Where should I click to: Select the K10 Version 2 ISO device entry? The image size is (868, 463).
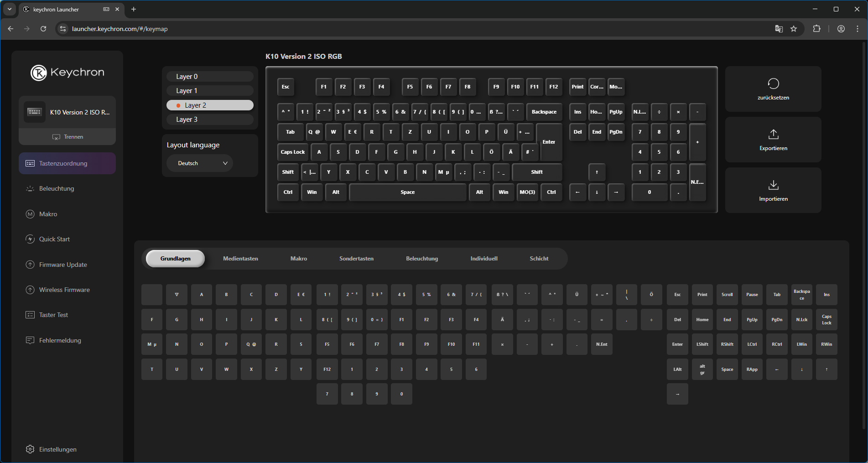tap(68, 112)
